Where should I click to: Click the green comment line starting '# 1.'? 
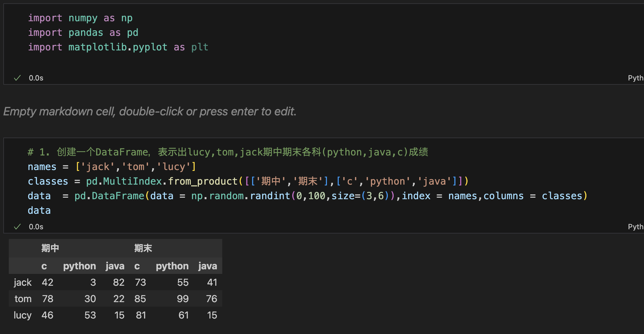point(228,152)
